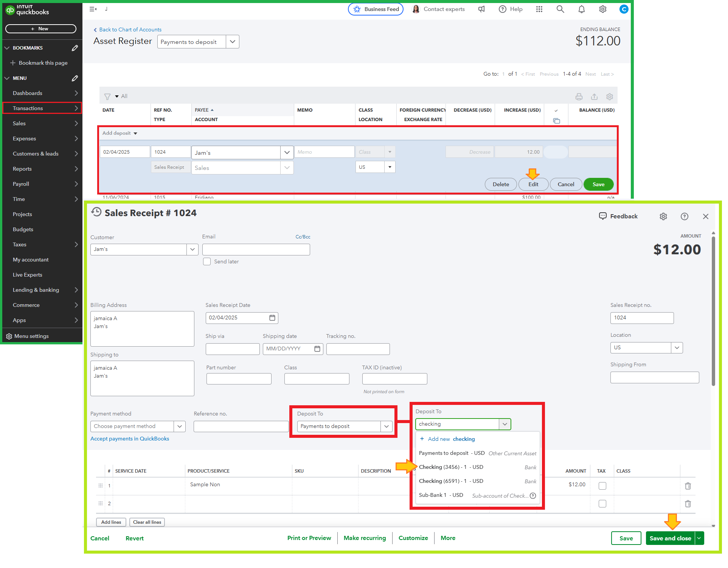Click the QuickBooks logo
Image resolution: width=728 pixels, height=568 pixels.
point(27,10)
